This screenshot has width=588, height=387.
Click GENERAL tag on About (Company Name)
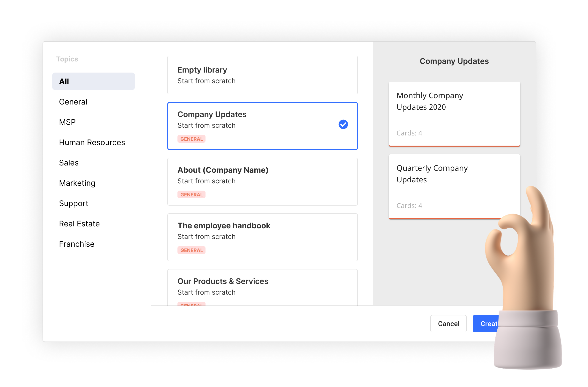191,194
